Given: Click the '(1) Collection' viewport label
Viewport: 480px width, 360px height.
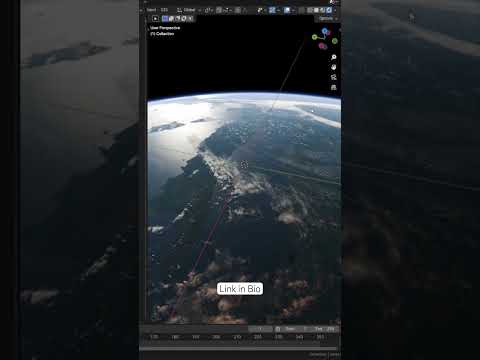Looking at the screenshot, I should tap(162, 34).
